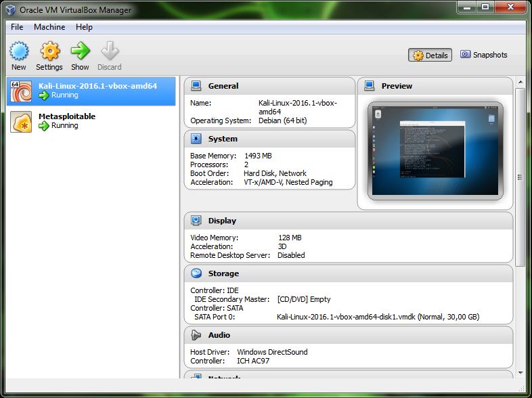Click the Processors value 2
Screen dimensions: 532x398
246,164
